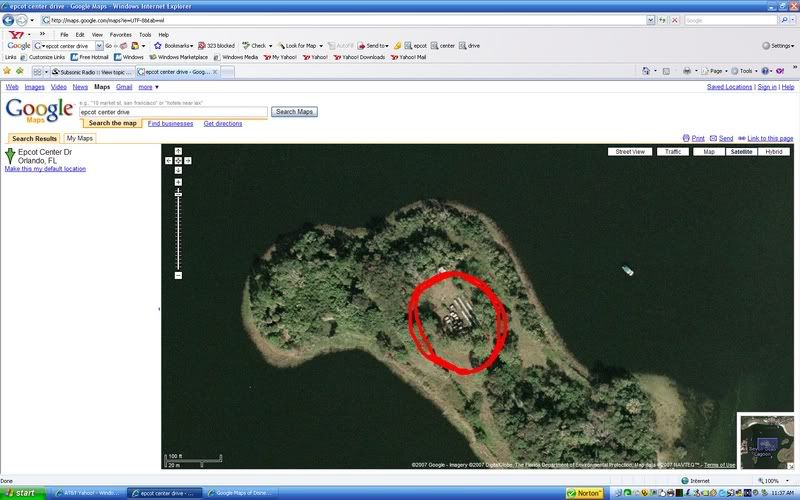The image size is (800, 500).
Task: Open the Page dropdown menu
Action: (x=715, y=71)
